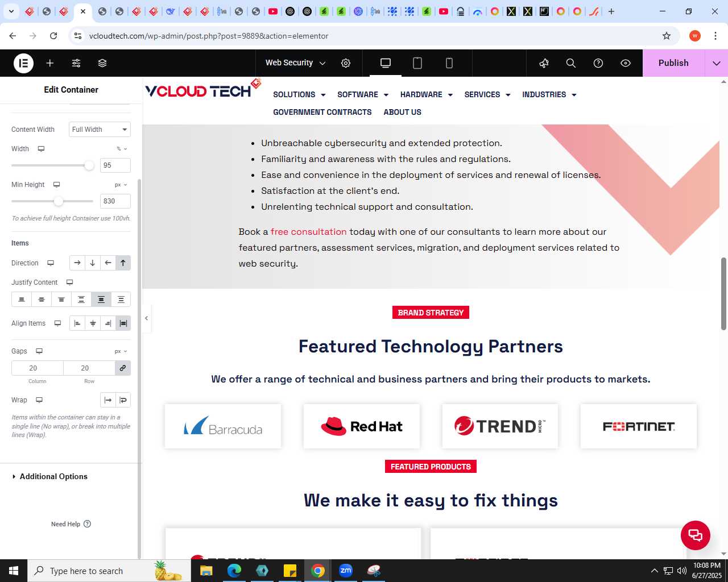Select Justify Content space between option
The image size is (728, 582).
pos(81,300)
